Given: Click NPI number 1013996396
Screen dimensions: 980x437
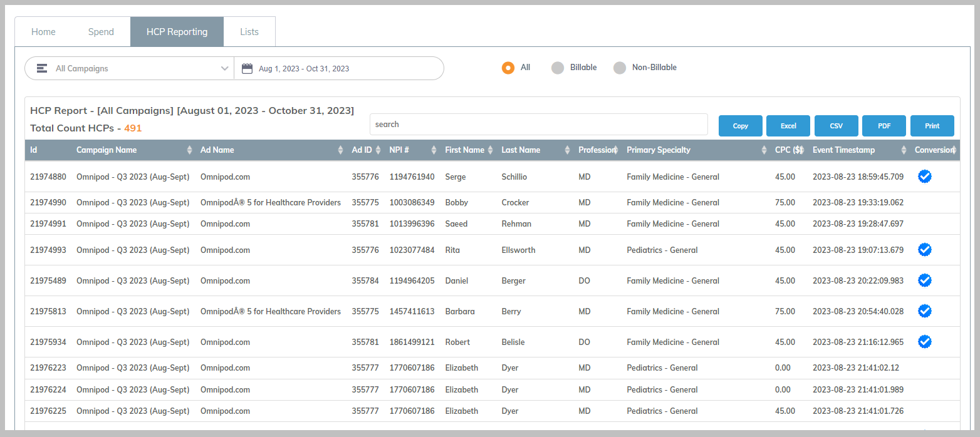Looking at the screenshot, I should coord(412,224).
